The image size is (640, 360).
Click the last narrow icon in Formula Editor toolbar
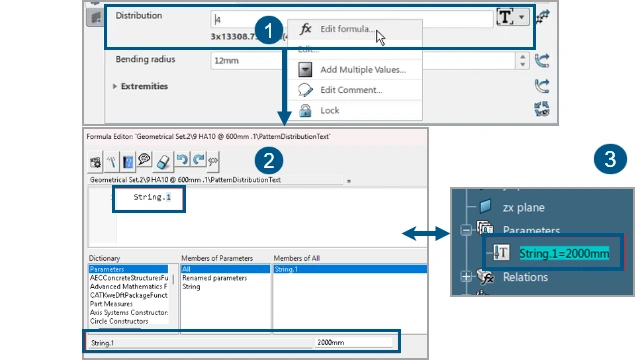click(x=213, y=161)
